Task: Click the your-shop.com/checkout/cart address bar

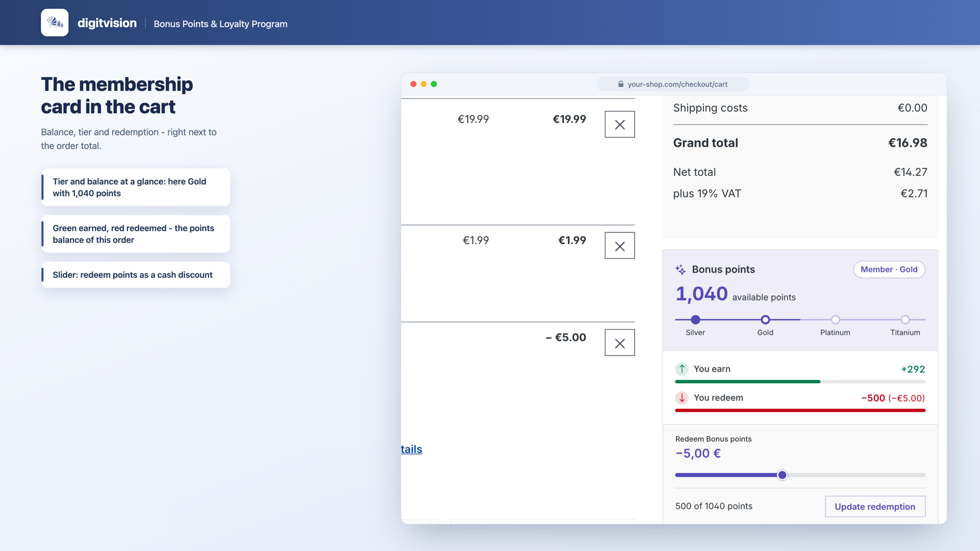Action: (x=673, y=84)
